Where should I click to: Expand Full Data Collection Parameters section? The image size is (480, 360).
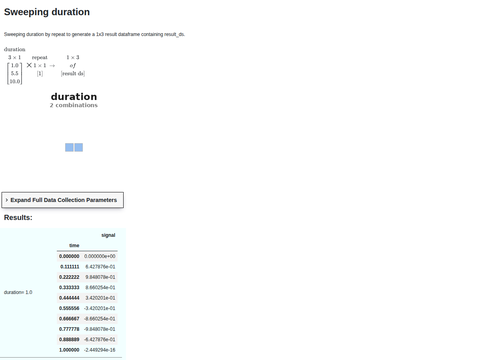(x=63, y=200)
